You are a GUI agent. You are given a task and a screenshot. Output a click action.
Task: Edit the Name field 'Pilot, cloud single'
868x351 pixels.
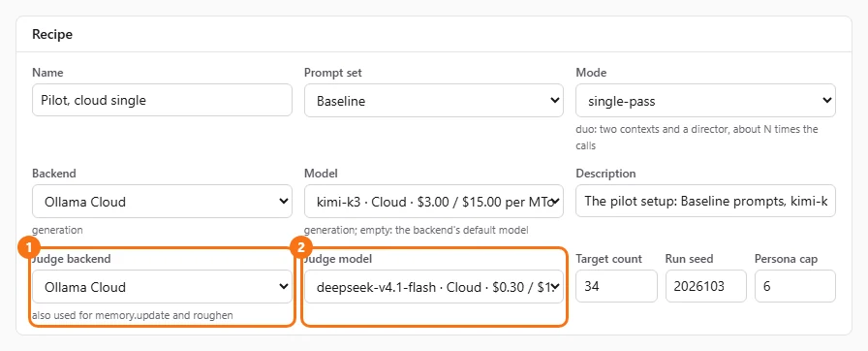(x=162, y=100)
